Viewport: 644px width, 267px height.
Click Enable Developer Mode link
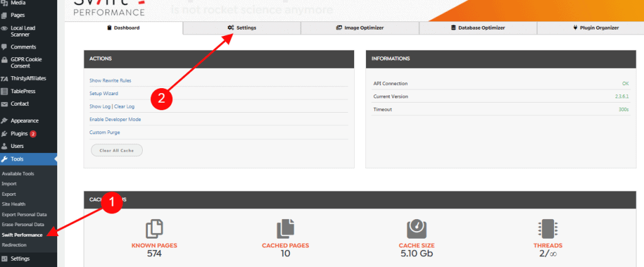(x=115, y=119)
